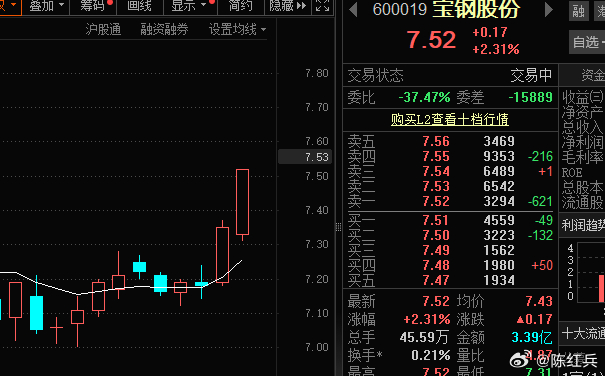
Task: Open the orange-outlined dropdown at the toolbar's left end
Action: 10,6
